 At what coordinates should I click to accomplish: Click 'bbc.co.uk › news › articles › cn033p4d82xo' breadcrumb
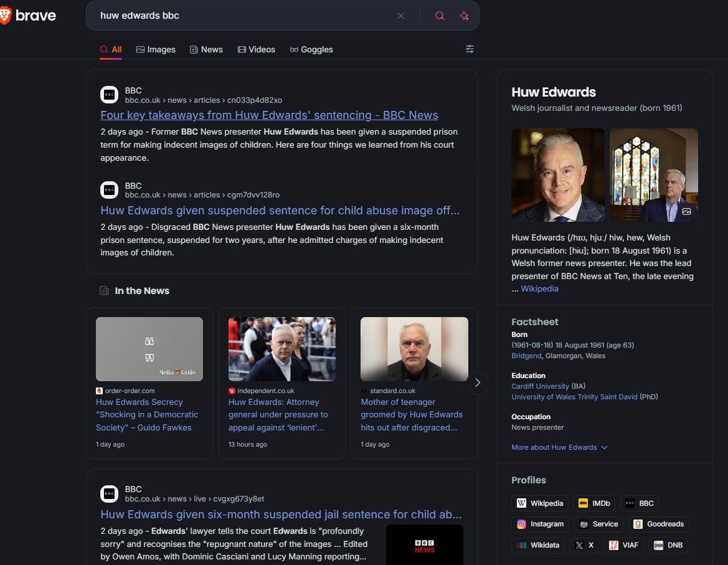coord(204,100)
